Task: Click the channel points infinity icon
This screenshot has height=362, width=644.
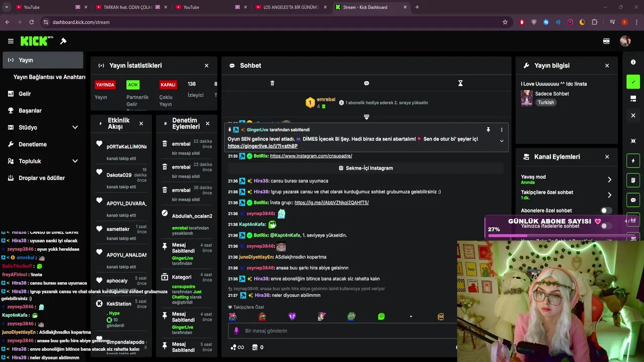Action: click(237, 347)
